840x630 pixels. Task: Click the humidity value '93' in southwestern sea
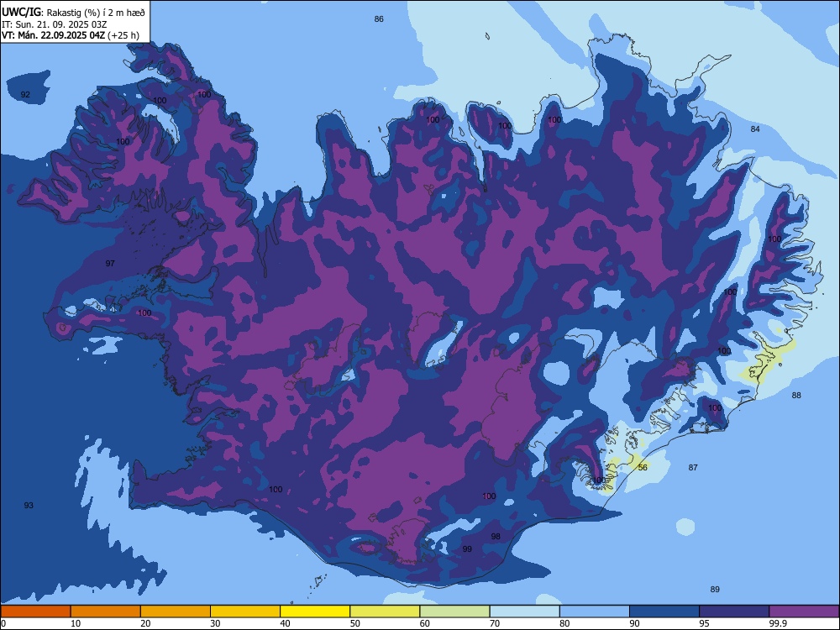pos(29,505)
